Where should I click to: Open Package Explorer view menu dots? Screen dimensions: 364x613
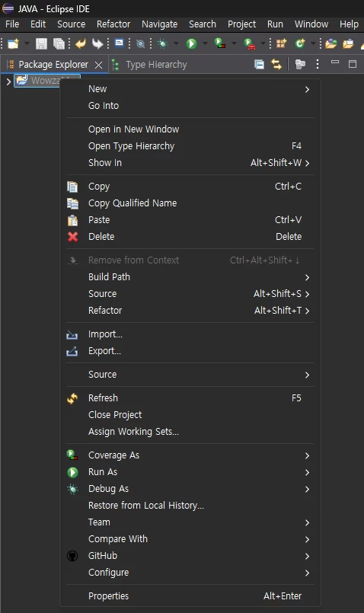318,64
